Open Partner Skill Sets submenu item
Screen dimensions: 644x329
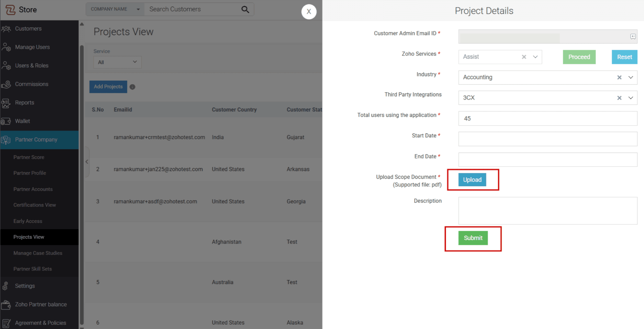click(x=33, y=269)
